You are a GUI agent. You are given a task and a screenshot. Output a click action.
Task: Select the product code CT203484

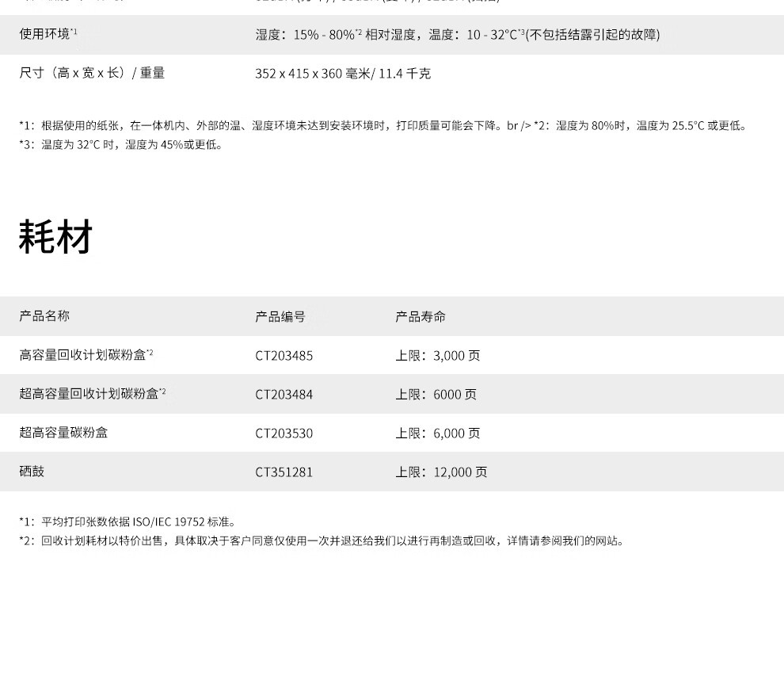pos(283,394)
